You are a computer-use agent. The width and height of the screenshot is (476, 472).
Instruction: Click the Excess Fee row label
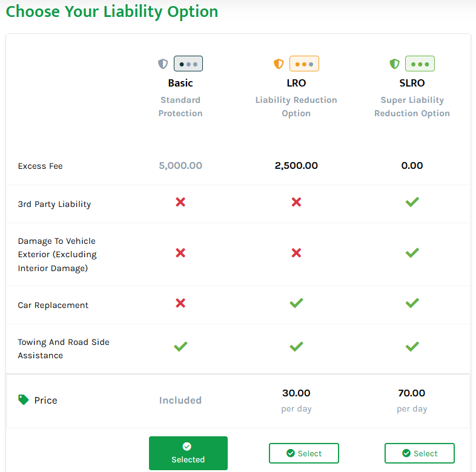click(41, 166)
